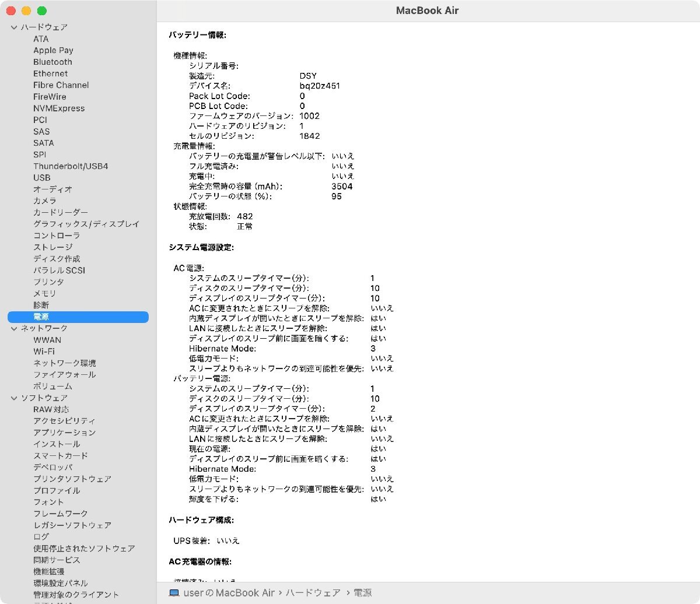Open ストレージ entry
700x604 pixels.
(x=52, y=248)
